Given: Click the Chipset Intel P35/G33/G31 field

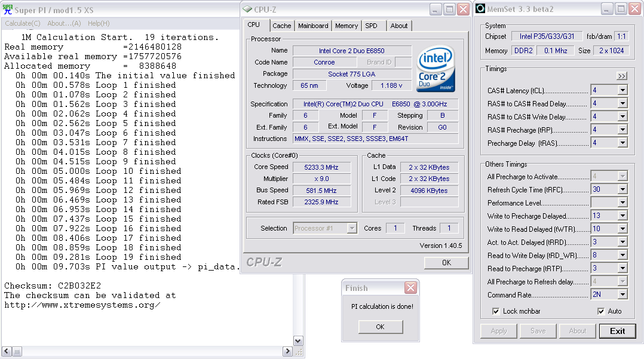Looking at the screenshot, I should click(547, 36).
